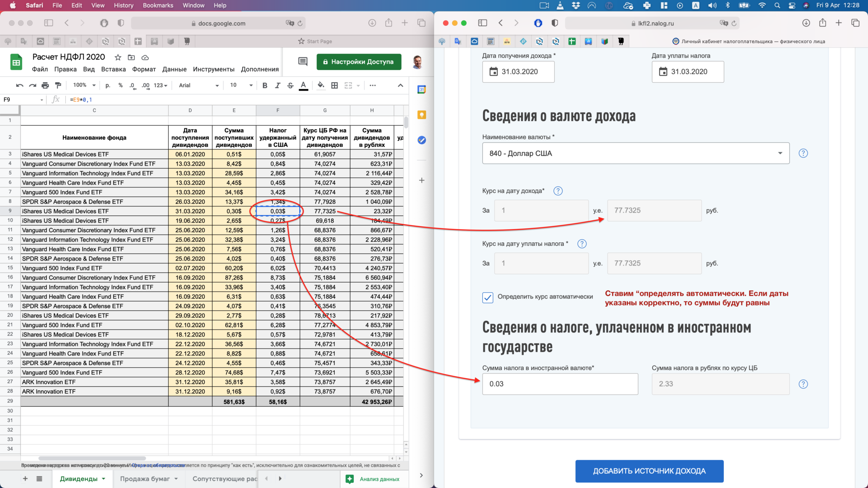Click the Дата уплаты налога date field

coord(688,72)
